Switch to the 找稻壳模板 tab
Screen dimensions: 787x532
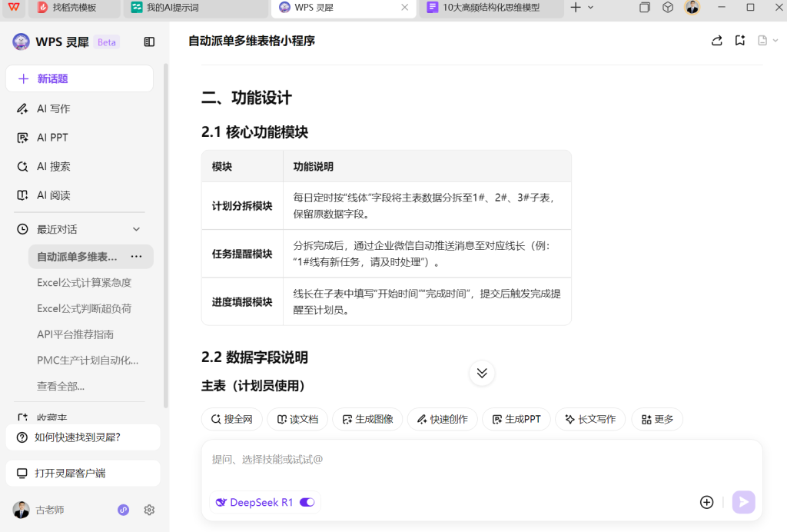click(x=75, y=8)
